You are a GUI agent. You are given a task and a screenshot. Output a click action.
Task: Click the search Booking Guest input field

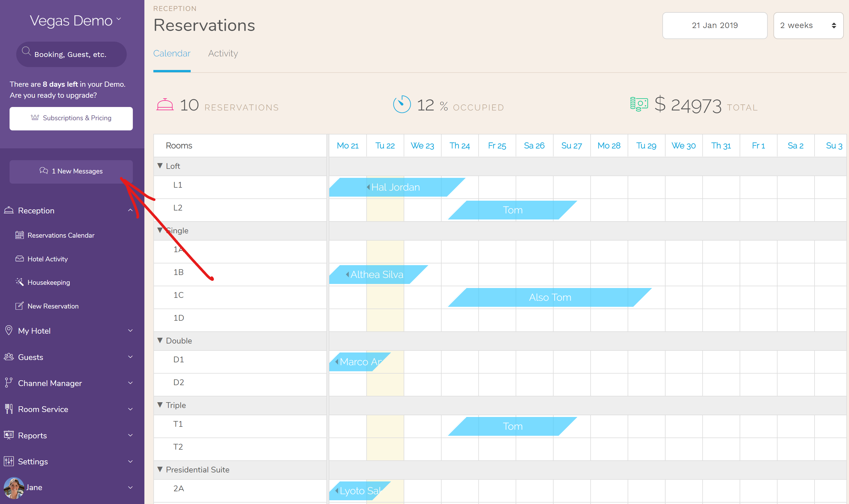[x=72, y=54]
